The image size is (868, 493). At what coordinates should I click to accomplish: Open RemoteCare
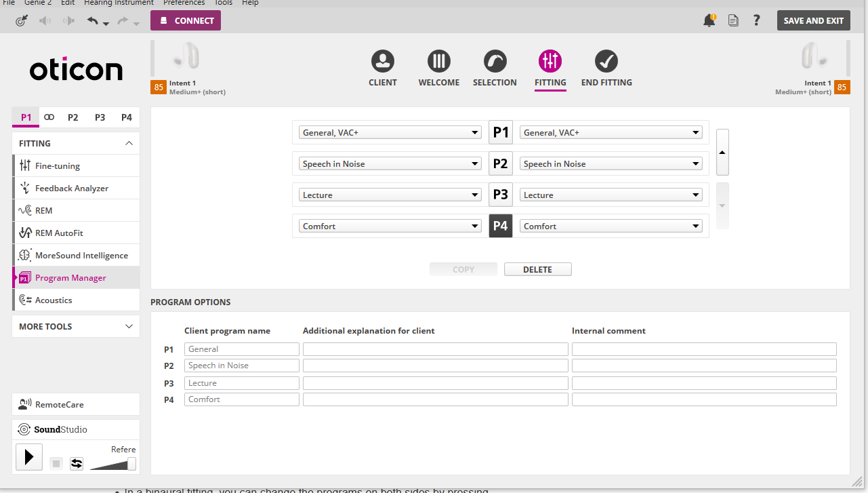tap(76, 404)
